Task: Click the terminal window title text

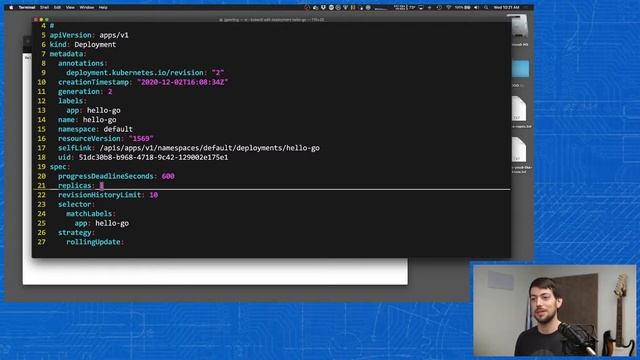Action: pos(272,19)
